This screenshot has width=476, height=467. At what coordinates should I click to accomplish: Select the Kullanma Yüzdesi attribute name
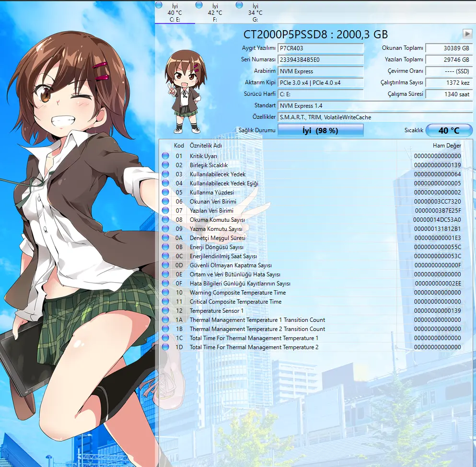coord(211,192)
